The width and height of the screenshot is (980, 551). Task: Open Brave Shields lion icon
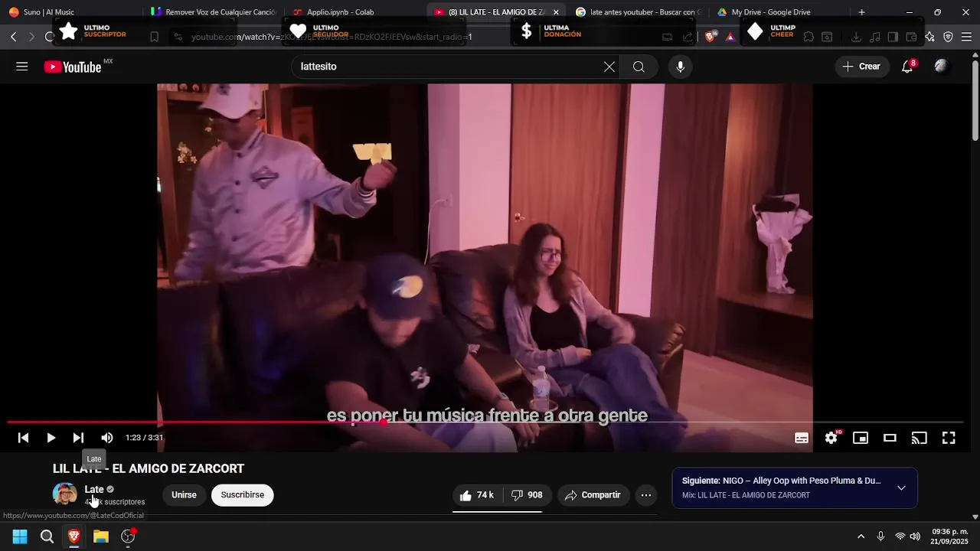point(710,37)
